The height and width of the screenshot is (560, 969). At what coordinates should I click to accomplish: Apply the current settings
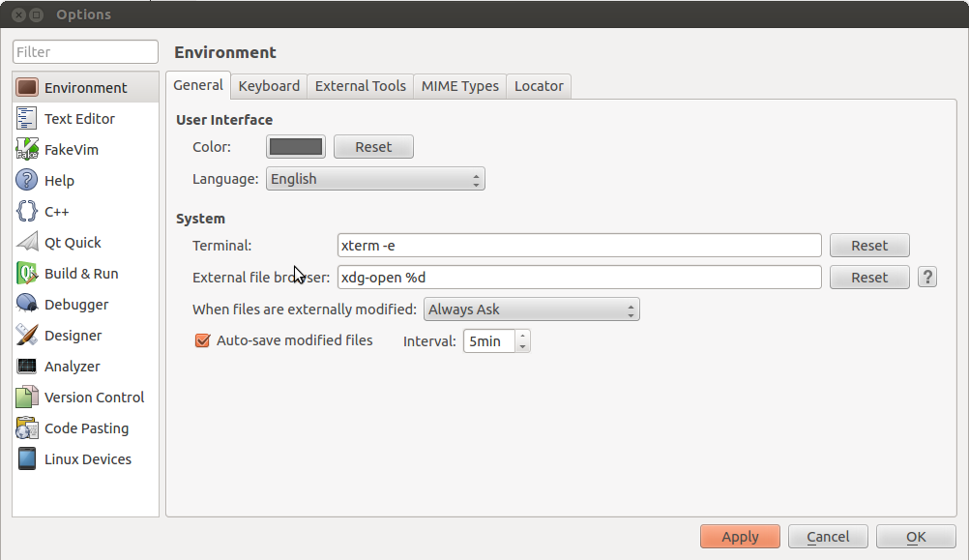click(x=739, y=536)
